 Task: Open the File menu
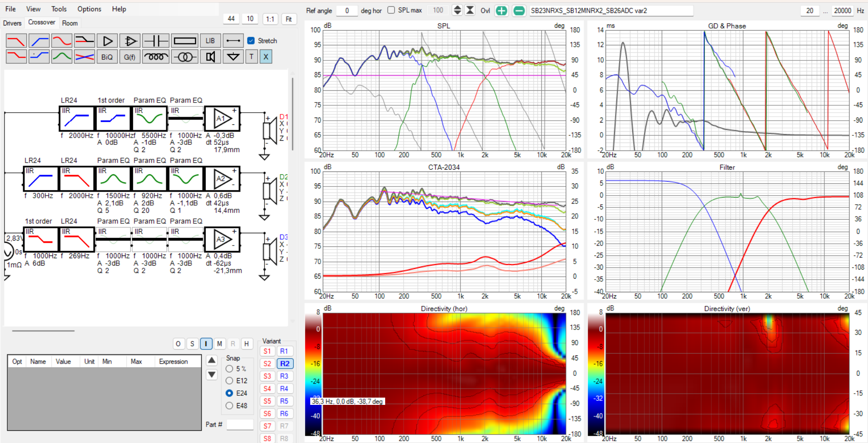pyautogui.click(x=10, y=9)
